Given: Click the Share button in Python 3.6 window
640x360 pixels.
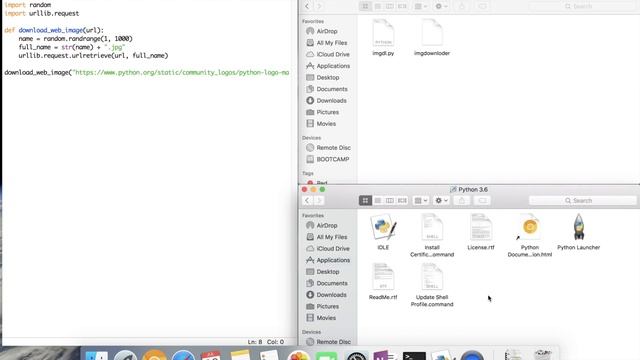Looking at the screenshot, I should tap(462, 200).
